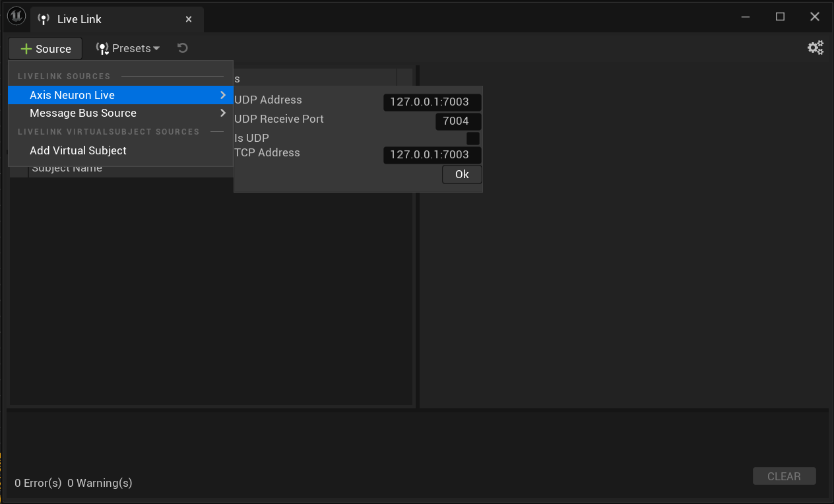Screen dimensions: 834x504
Task: Select Message Bus Source entry
Action: coord(120,113)
